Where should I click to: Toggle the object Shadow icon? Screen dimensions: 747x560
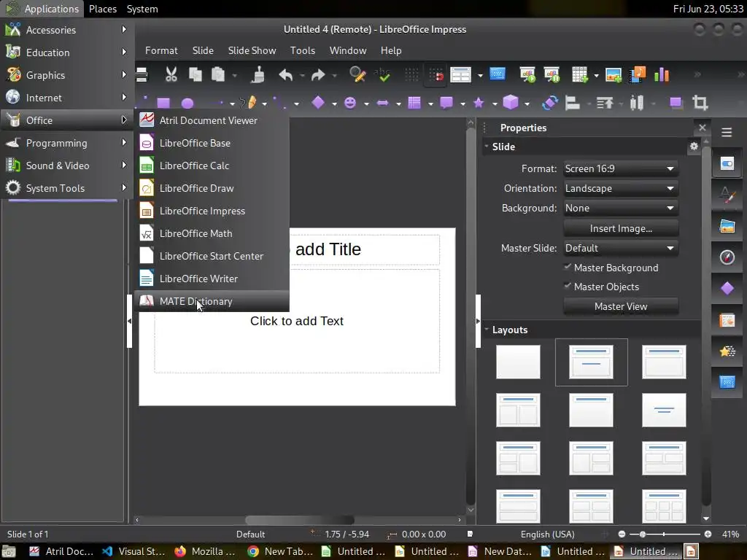[676, 102]
